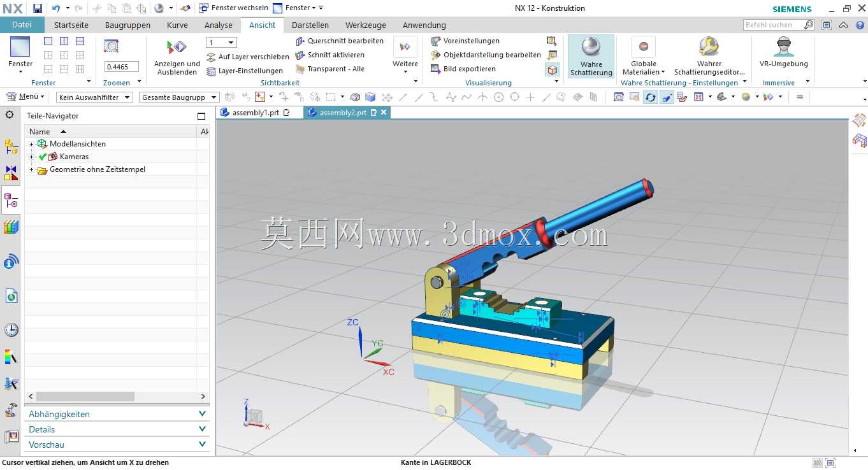Click the zoom scale value field 0.4465
Viewport: 868px width, 470px height.
tap(121, 67)
